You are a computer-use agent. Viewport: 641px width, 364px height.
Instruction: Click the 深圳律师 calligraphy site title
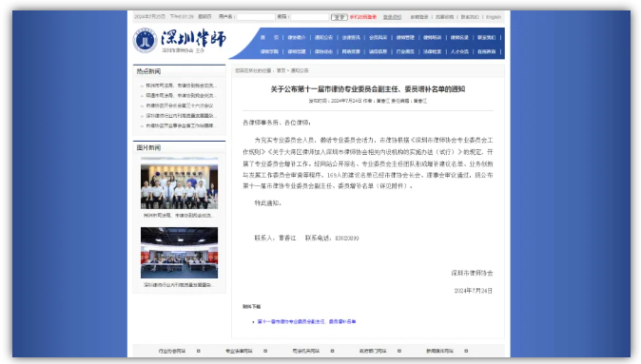tap(193, 38)
